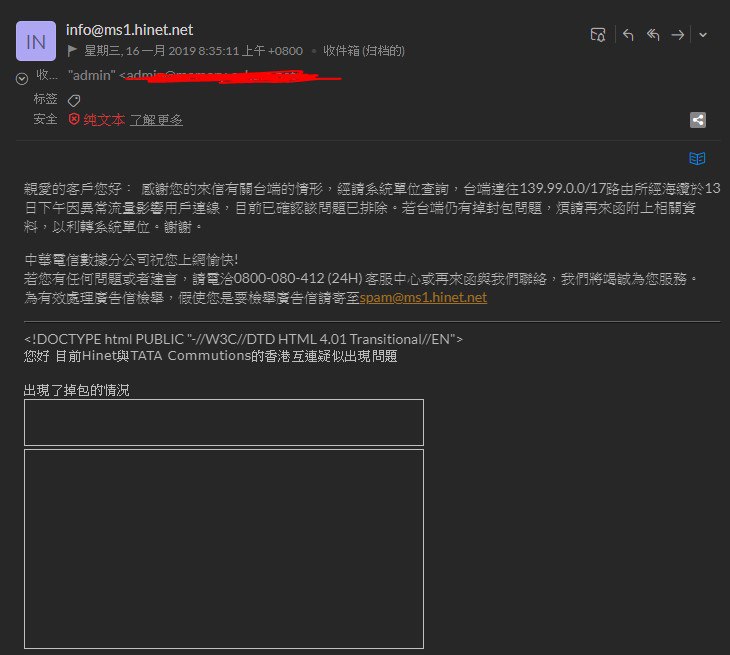This screenshot has height=655, width=730.
Task: Toggle the flag on this message
Action: point(72,51)
